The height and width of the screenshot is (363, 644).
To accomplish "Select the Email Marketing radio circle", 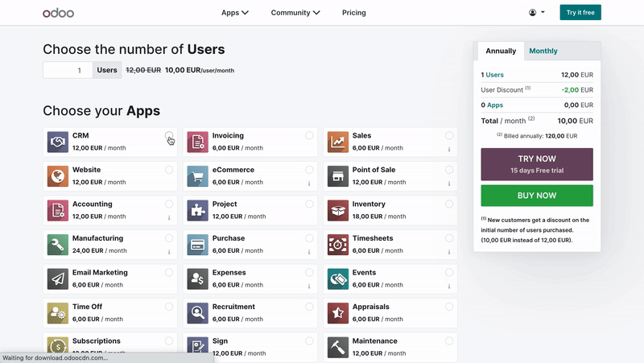I will click(169, 272).
